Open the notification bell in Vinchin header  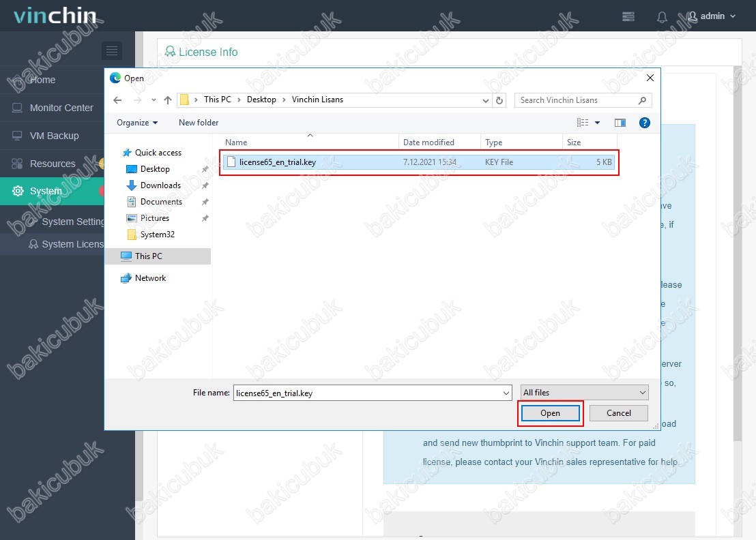[x=662, y=17]
